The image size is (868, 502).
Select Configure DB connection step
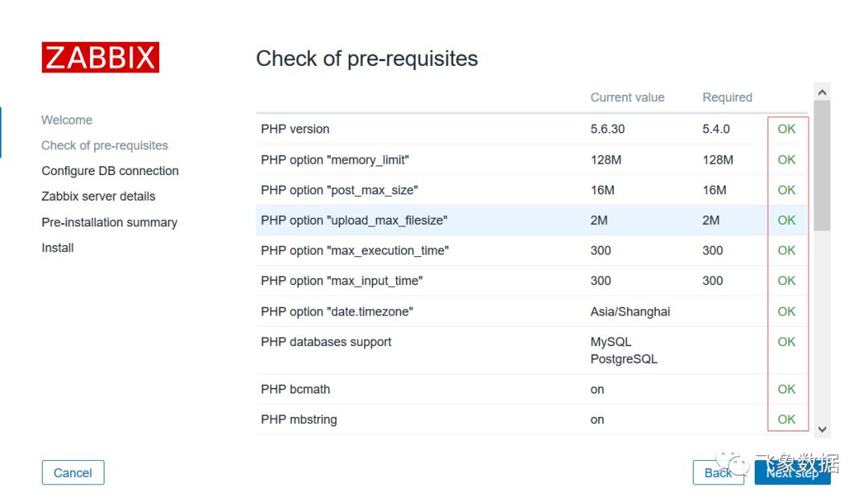coord(110,171)
